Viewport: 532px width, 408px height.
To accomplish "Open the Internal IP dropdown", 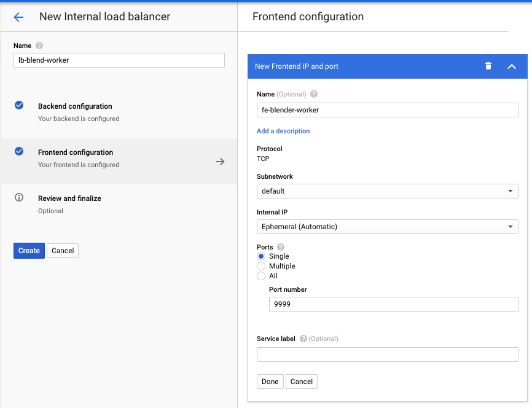I will click(x=388, y=227).
